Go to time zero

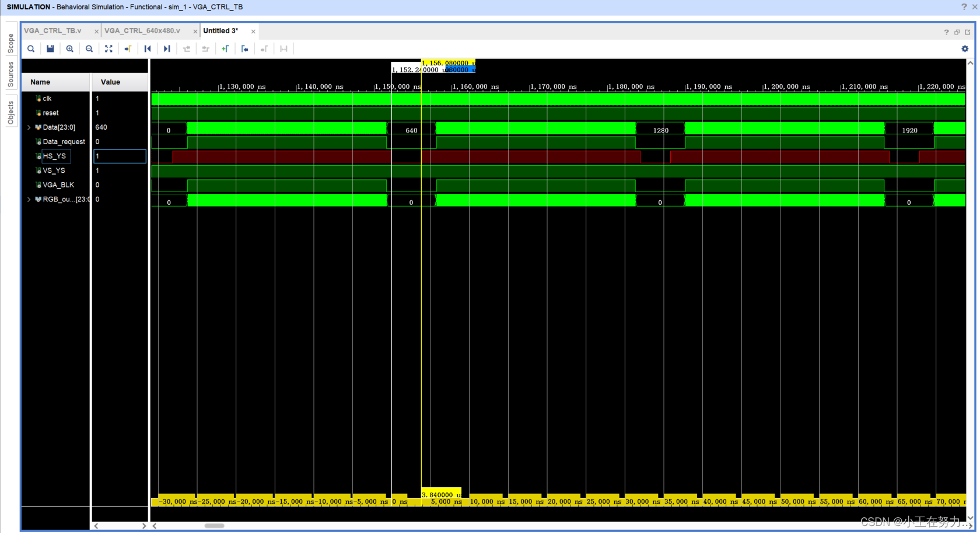[148, 49]
